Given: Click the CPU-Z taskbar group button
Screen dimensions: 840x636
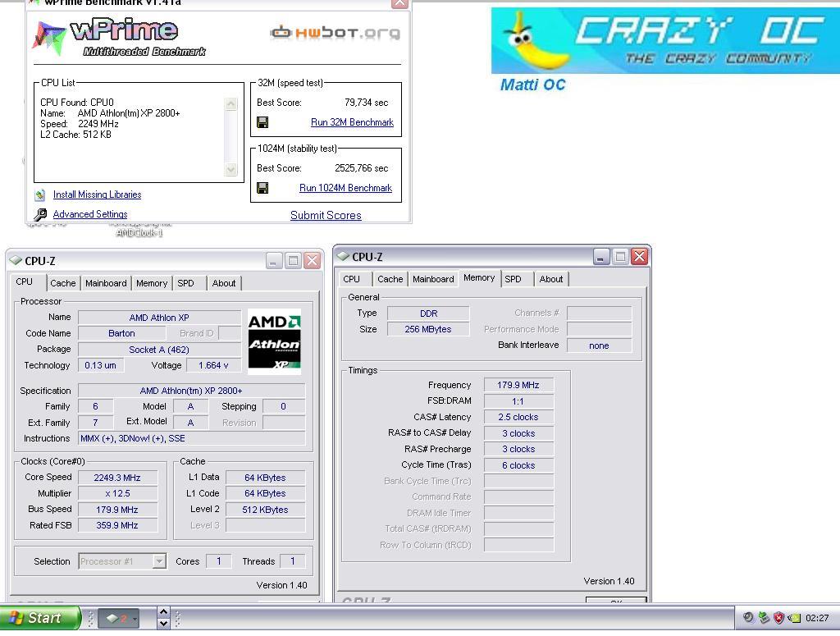Looking at the screenshot, I should click(120, 618).
